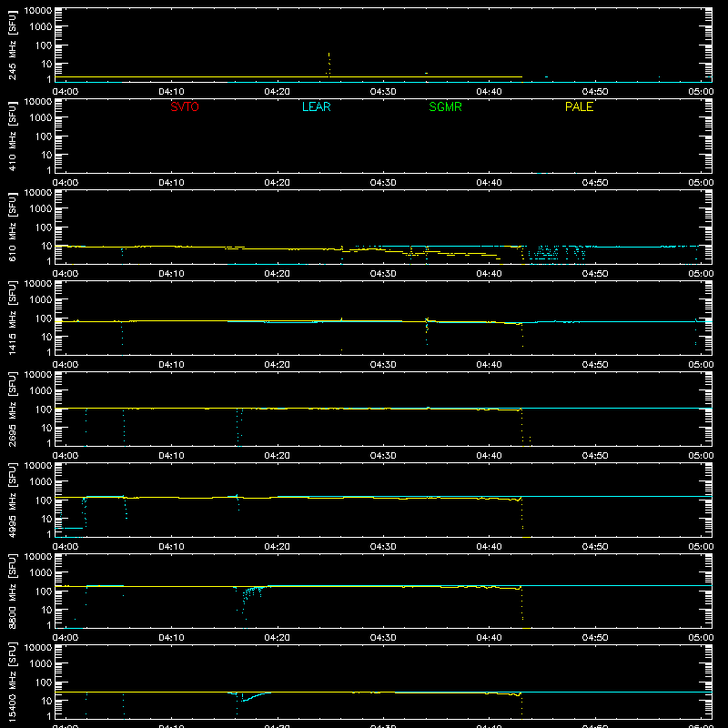The image size is (728, 728).
Task: Click 05:00 tick label under 4995 MHz panel
Action: (x=701, y=547)
